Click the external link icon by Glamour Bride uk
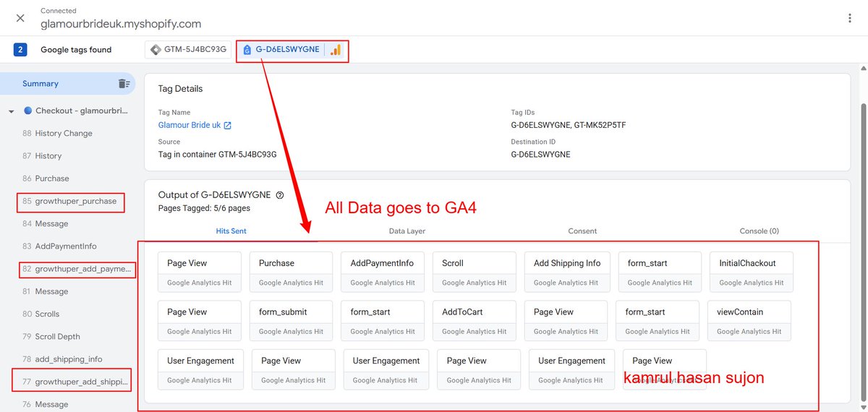 click(x=227, y=125)
